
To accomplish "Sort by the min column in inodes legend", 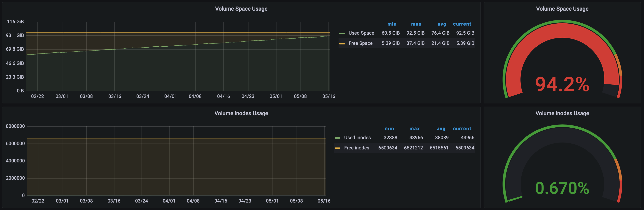I will 390,128.
